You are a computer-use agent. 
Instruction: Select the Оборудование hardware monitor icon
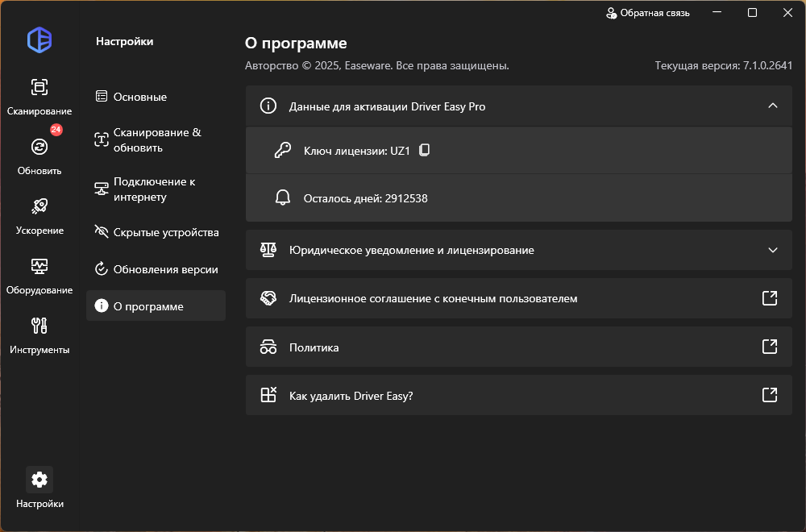click(x=39, y=266)
